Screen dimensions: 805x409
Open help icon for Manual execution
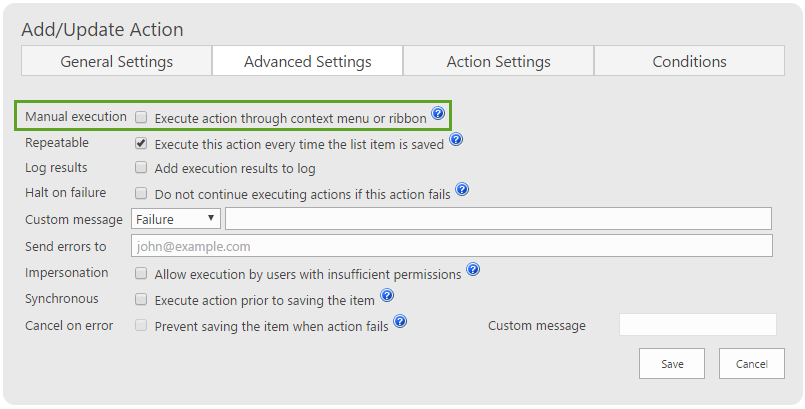click(x=438, y=113)
